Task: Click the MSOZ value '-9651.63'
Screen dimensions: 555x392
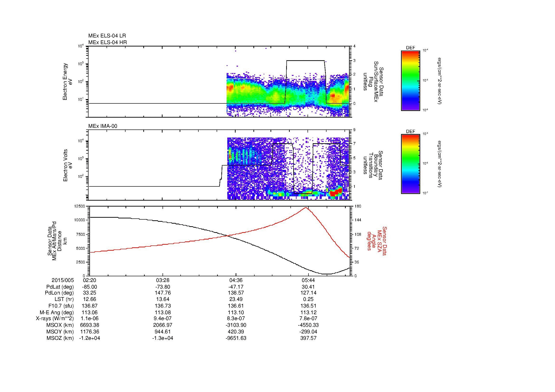Action: [236, 338]
